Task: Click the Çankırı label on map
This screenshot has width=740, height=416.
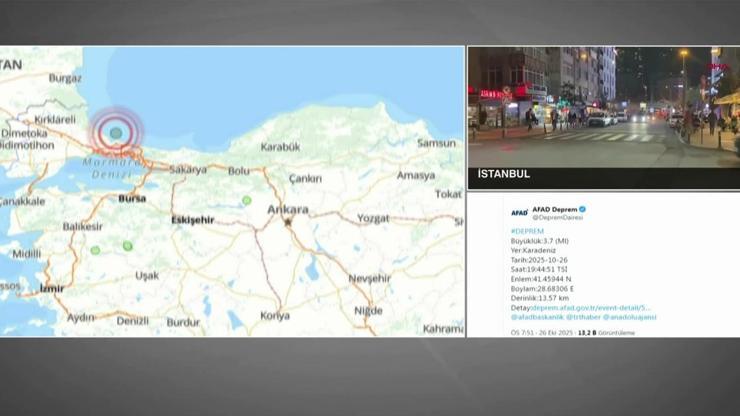Action: [x=305, y=178]
